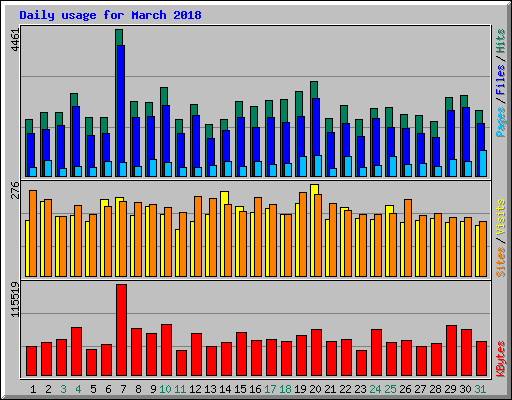Click day label 7 on x-axis
Screen dimensions: 512x400
click(x=123, y=389)
